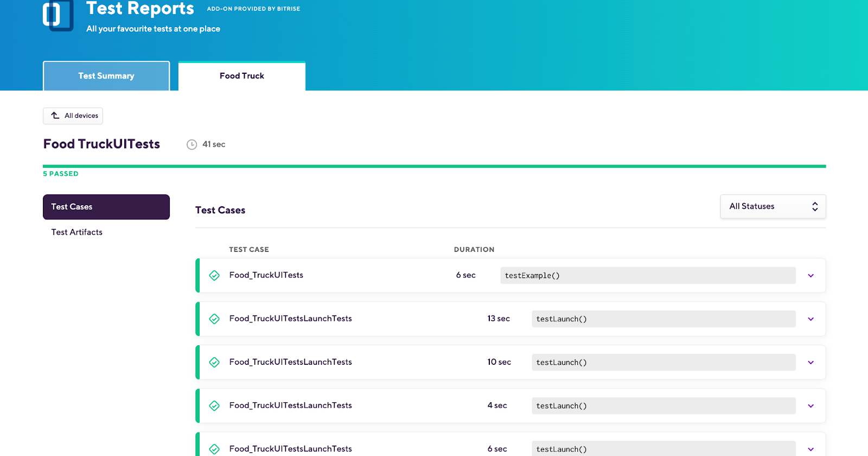Click passed icon on the 4 sec row
The width and height of the screenshot is (868, 456).
214,406
